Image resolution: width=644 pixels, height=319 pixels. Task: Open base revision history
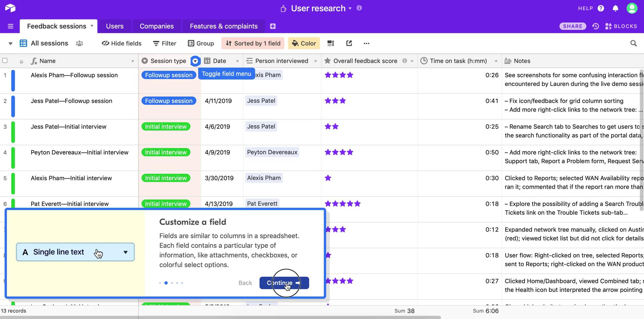(x=595, y=26)
